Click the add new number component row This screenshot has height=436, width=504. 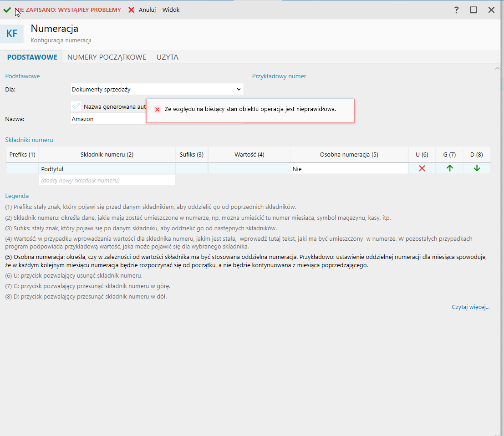click(107, 180)
